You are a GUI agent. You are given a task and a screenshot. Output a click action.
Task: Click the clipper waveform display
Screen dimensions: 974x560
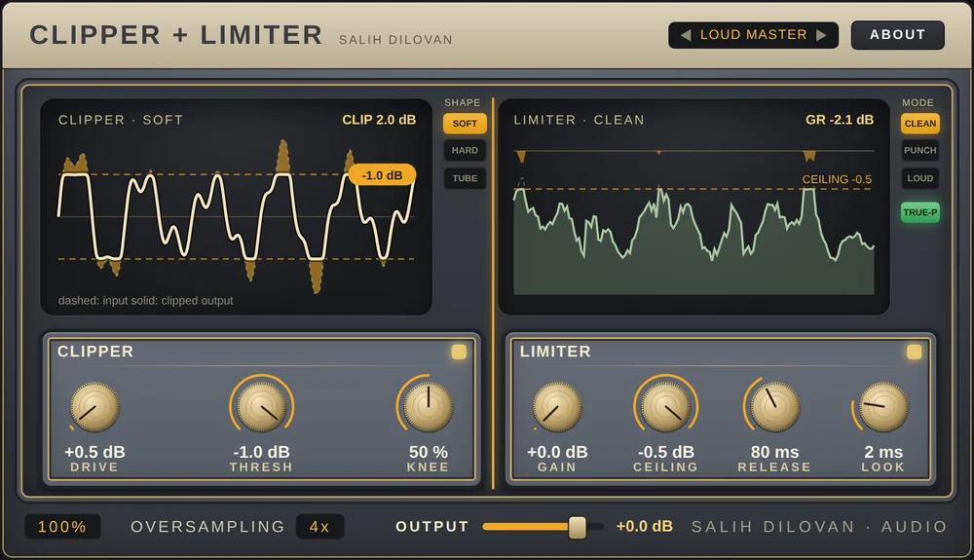tap(236, 206)
